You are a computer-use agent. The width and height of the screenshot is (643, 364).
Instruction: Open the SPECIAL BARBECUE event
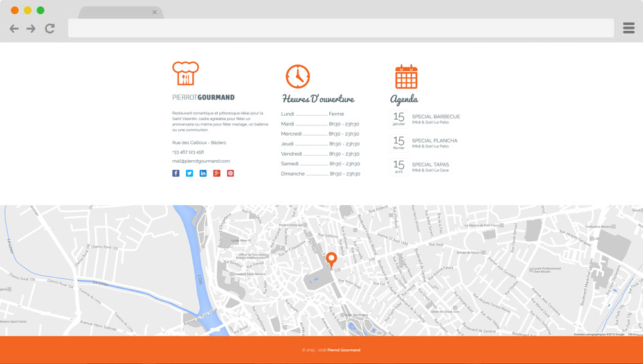coord(435,116)
